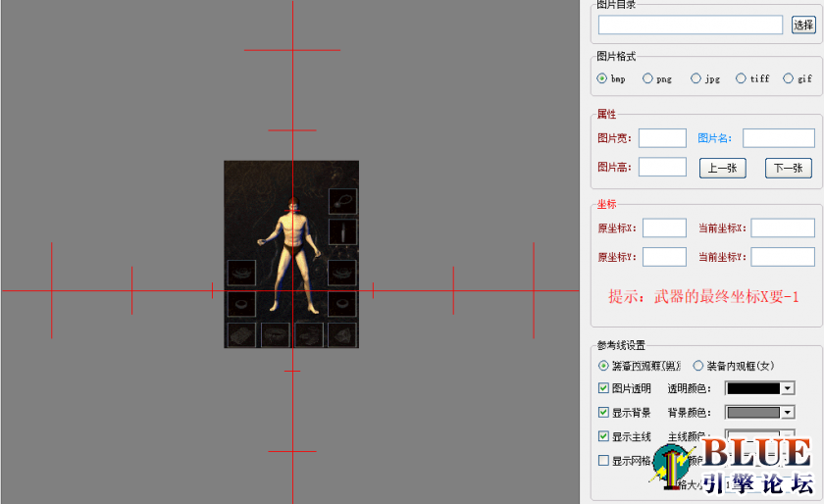This screenshot has width=824, height=504.
Task: Click the red hint text 武器的最终坐标X要-1
Action: 726,297
